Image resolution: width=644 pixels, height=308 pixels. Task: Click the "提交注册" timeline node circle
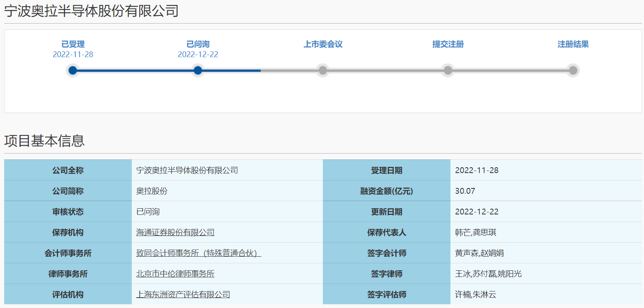[x=448, y=70]
